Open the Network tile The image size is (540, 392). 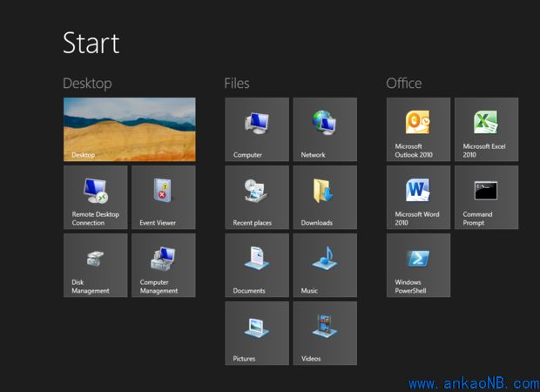[x=325, y=129]
